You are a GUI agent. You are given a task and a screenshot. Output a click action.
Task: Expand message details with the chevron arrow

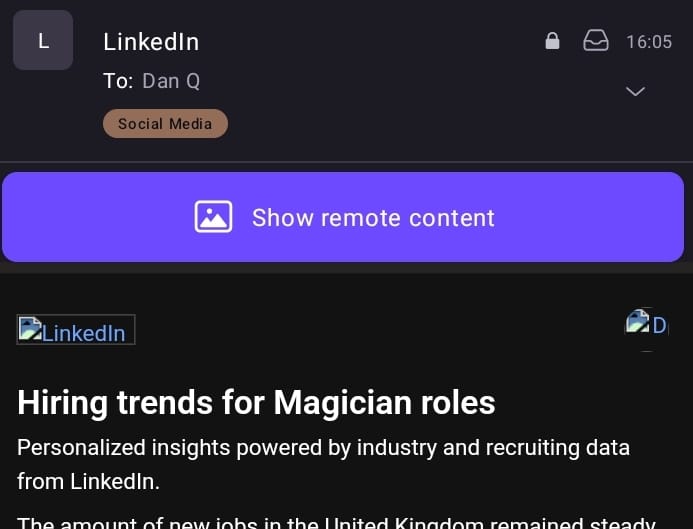tap(635, 91)
